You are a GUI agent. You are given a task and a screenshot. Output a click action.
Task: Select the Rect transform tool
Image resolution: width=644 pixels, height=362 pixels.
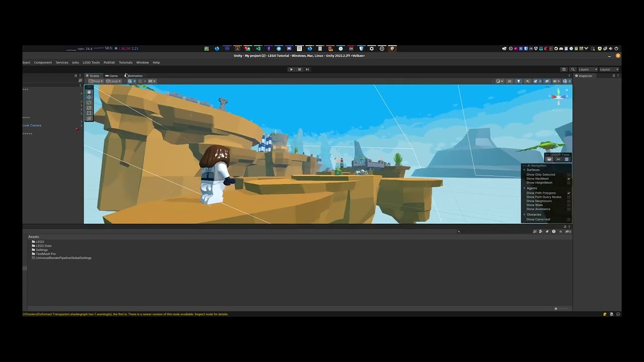(89, 113)
